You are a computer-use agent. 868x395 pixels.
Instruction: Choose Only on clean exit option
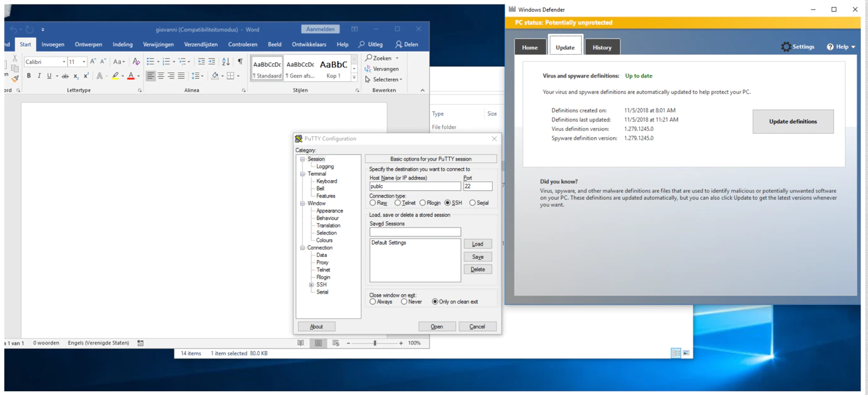[x=435, y=302]
